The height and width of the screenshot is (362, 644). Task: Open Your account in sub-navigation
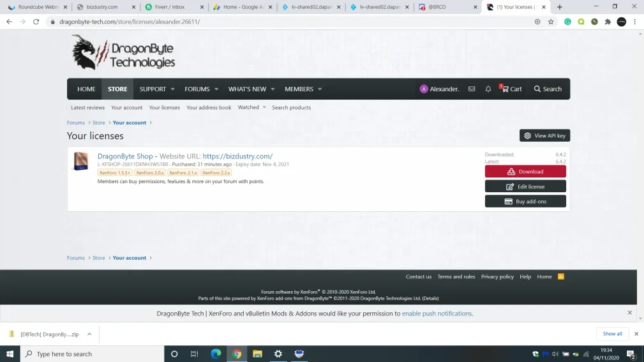[x=126, y=107]
